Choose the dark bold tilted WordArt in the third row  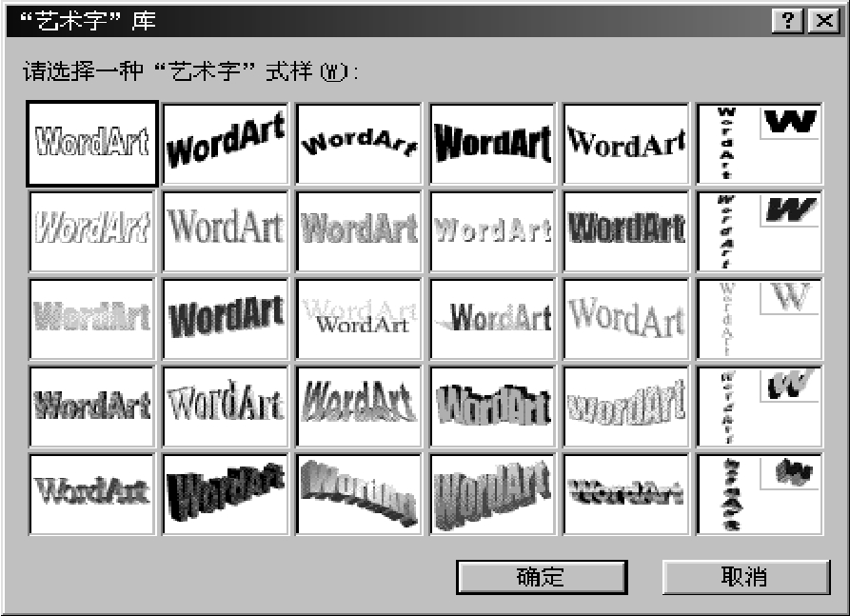click(226, 319)
